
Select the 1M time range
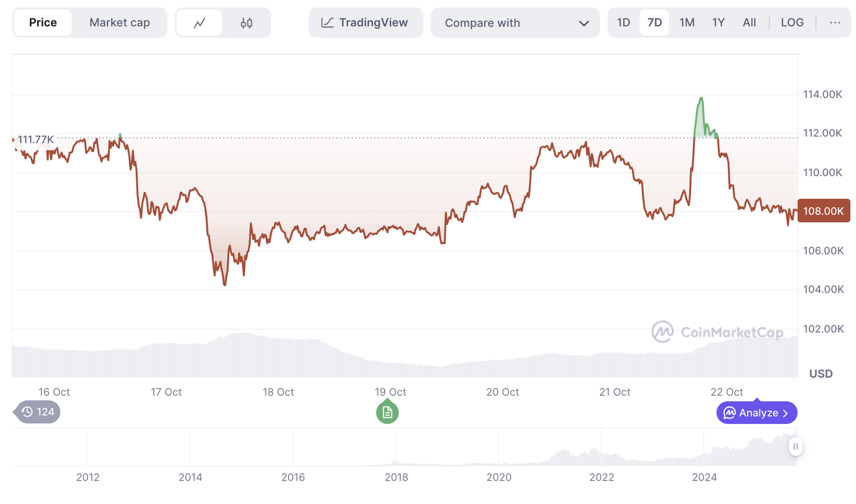tap(687, 23)
